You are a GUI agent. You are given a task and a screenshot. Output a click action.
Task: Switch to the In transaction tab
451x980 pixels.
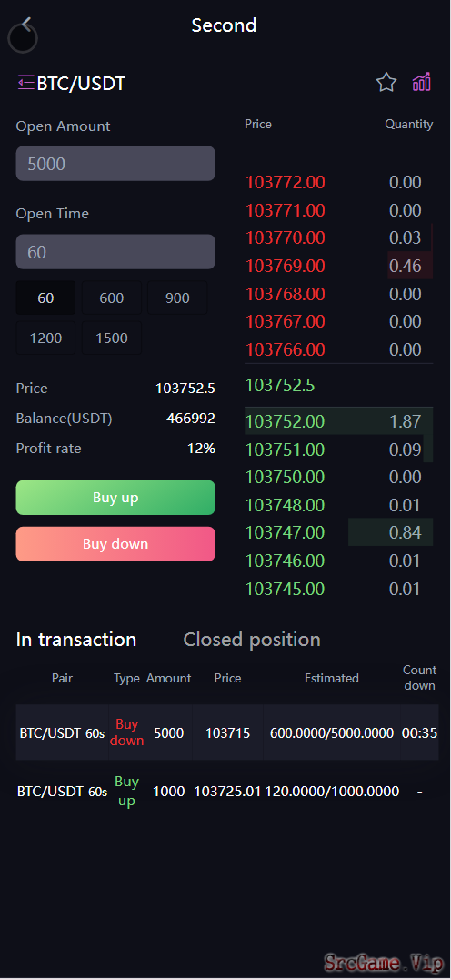76,640
